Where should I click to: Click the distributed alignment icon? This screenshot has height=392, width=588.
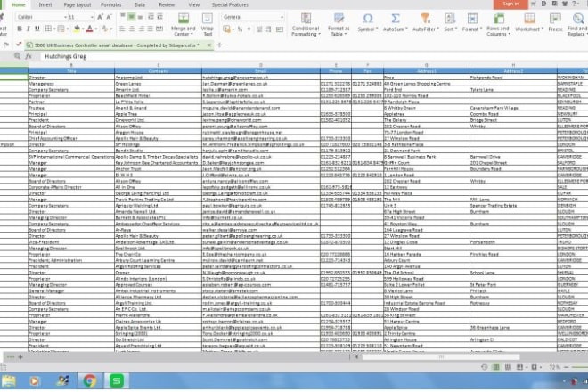pyautogui.click(x=159, y=29)
